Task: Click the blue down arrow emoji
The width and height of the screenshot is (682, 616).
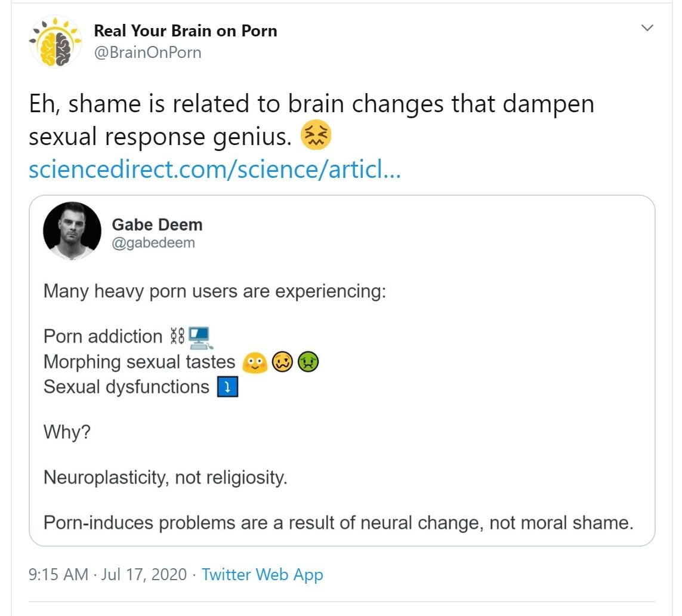Action: [228, 387]
